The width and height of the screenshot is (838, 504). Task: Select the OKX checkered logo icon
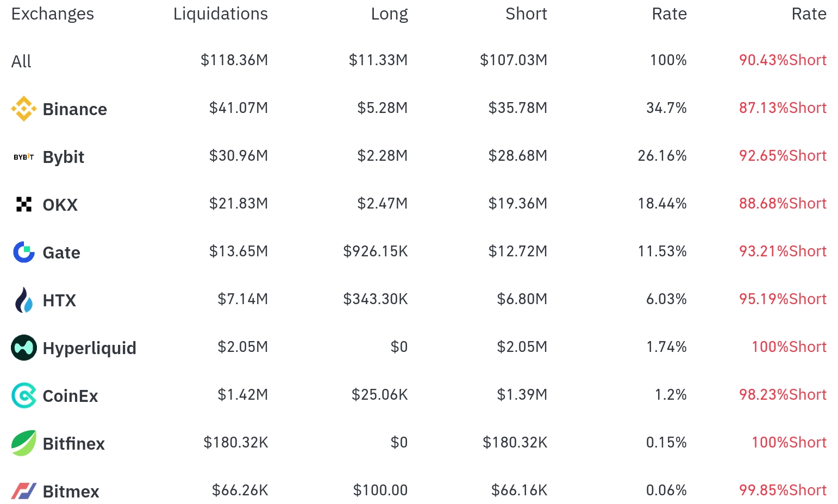[24, 204]
